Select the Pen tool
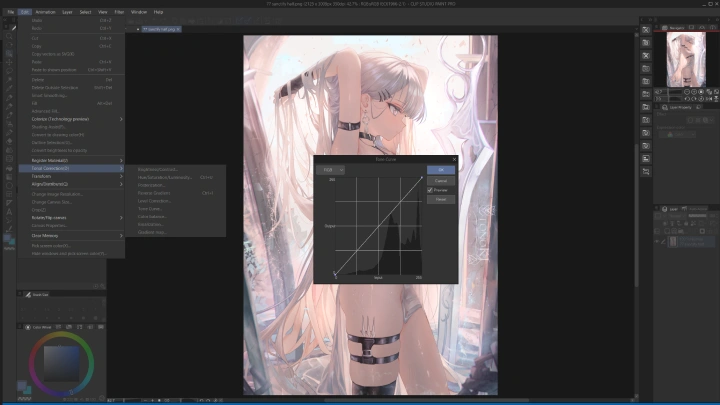The height and width of the screenshot is (405, 720). (9, 97)
